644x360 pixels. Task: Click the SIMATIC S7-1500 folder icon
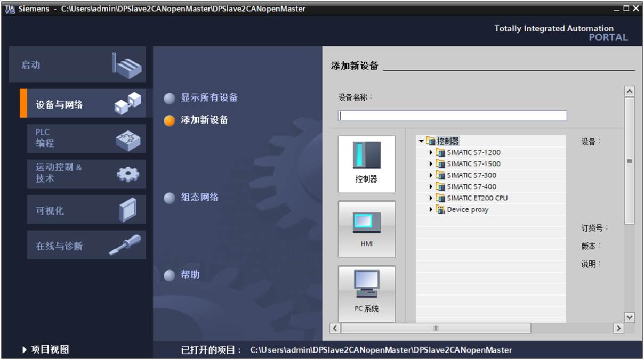(x=440, y=163)
